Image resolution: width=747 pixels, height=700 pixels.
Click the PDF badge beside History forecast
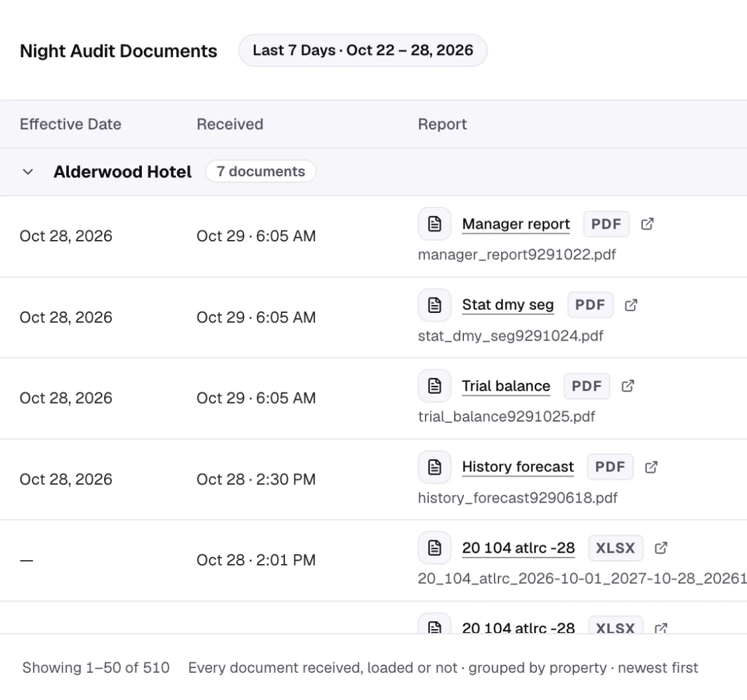(x=610, y=467)
